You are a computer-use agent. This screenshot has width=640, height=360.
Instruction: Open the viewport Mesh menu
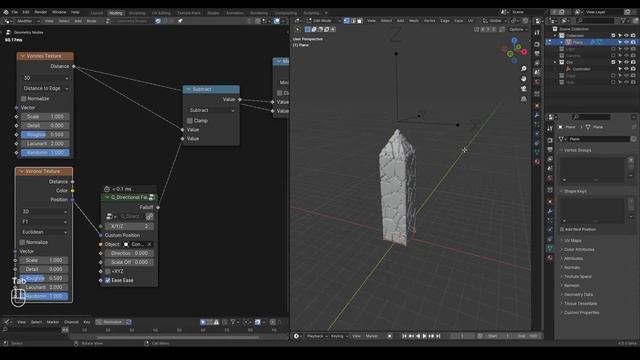pyautogui.click(x=413, y=21)
